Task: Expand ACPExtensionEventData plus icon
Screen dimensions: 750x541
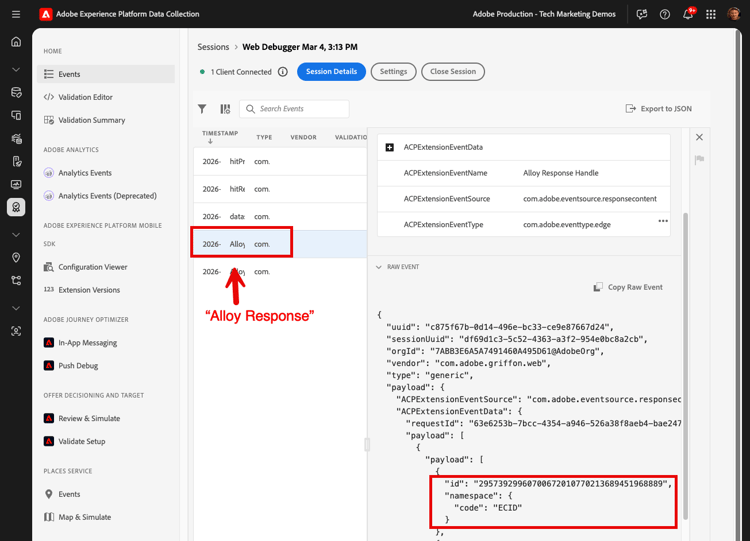Action: 389,147
